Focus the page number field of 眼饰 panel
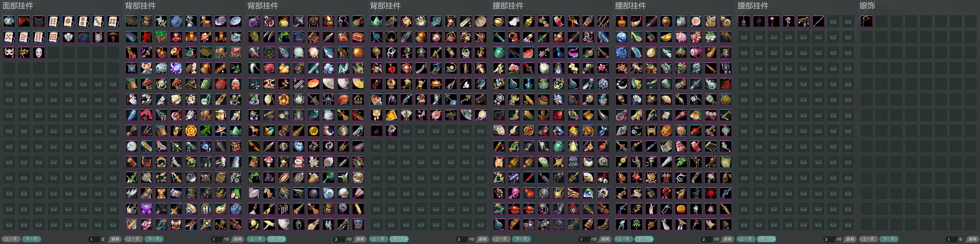This screenshot has width=980, height=244. point(952,239)
